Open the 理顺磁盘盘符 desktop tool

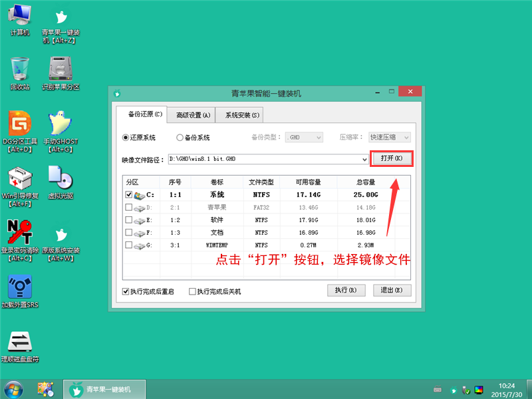20,342
